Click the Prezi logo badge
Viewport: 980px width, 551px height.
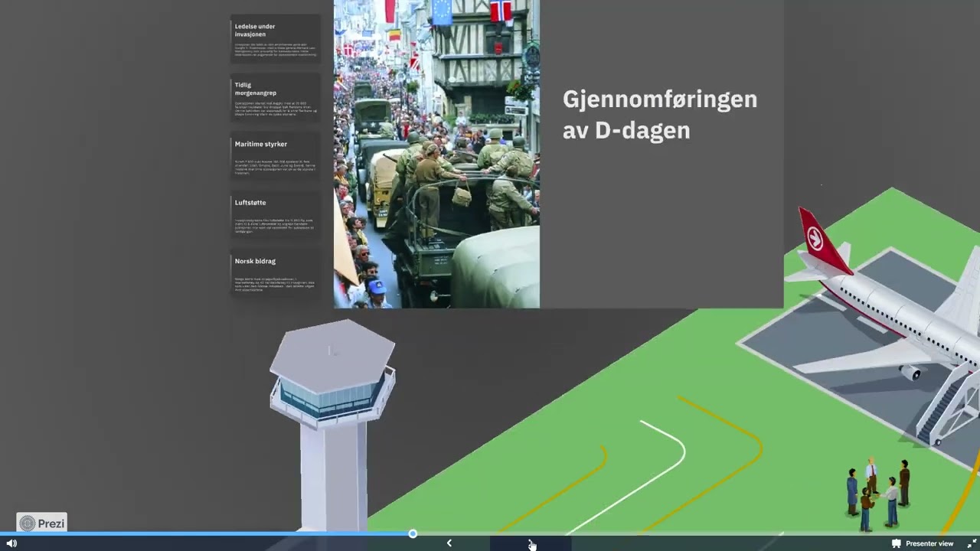click(42, 523)
